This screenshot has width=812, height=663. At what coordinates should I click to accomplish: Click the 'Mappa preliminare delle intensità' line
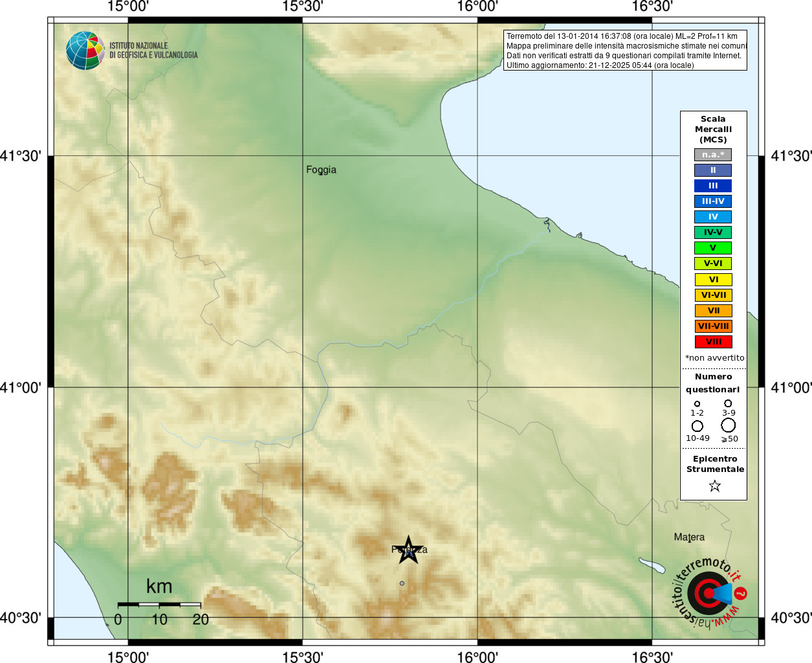click(626, 46)
